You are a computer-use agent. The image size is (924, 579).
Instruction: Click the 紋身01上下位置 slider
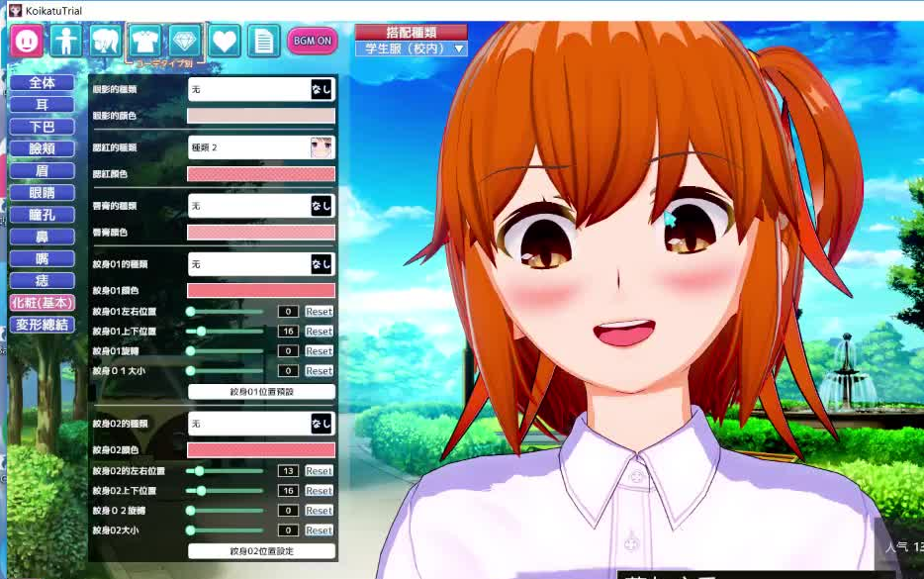coord(225,332)
